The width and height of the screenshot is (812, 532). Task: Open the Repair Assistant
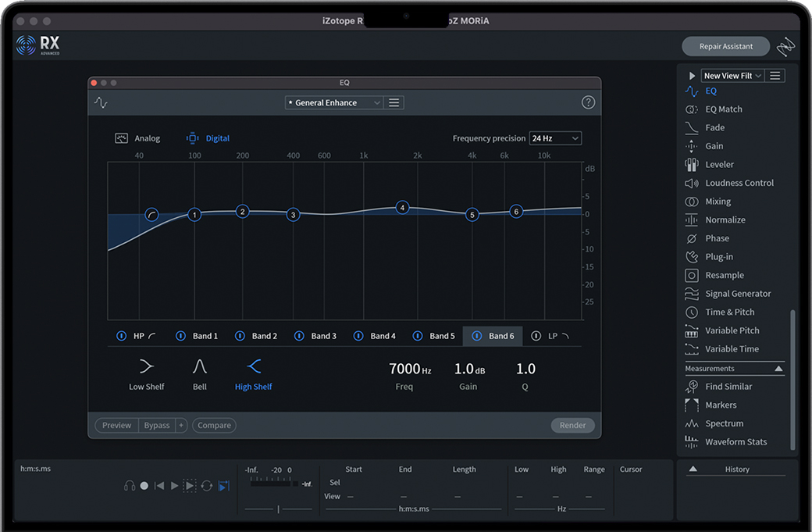click(725, 46)
